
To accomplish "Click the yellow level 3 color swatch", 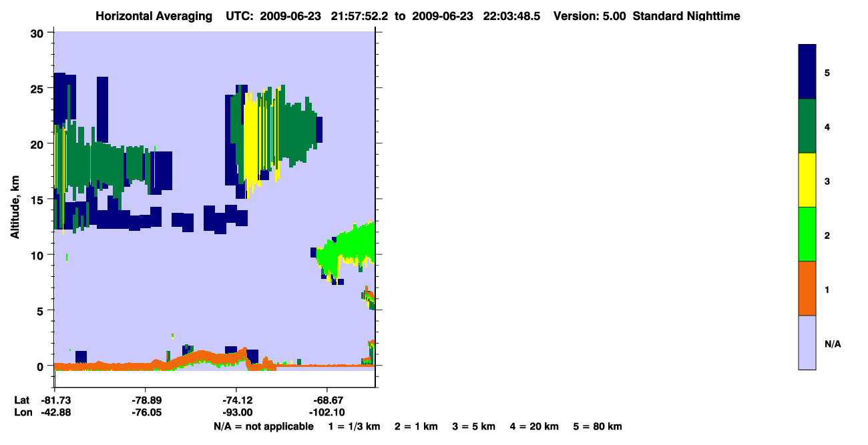I will click(807, 180).
